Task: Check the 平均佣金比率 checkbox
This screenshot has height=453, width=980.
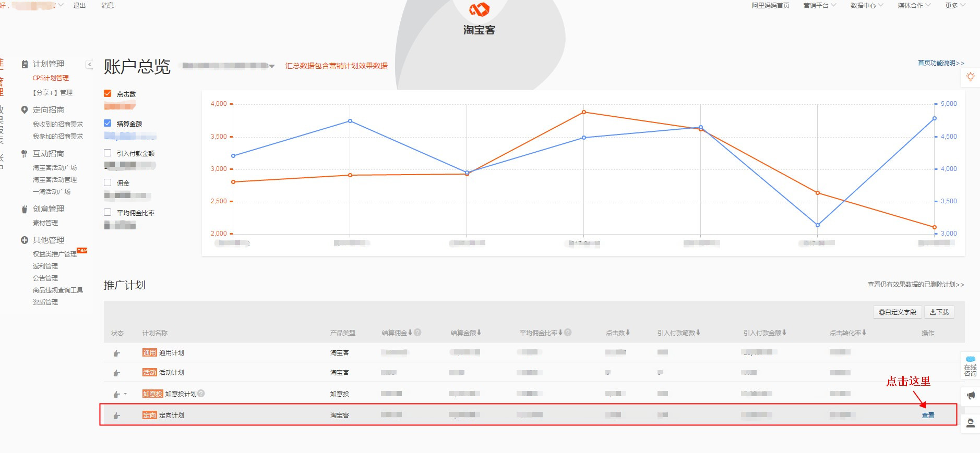Action: [x=107, y=213]
